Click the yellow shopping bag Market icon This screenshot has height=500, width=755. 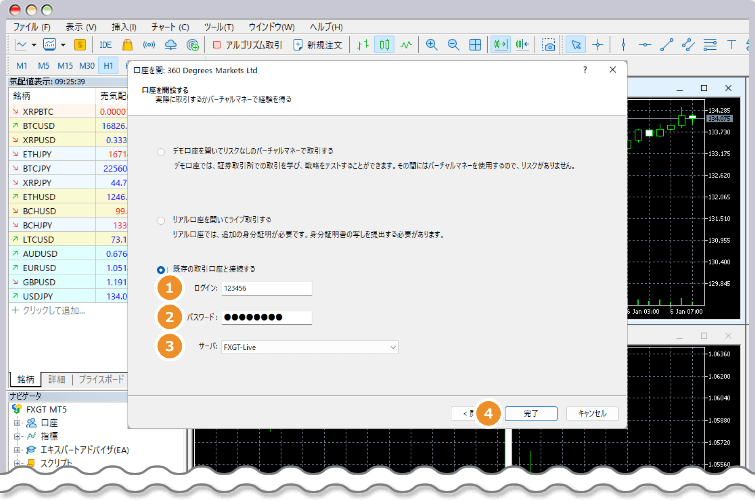[127, 45]
